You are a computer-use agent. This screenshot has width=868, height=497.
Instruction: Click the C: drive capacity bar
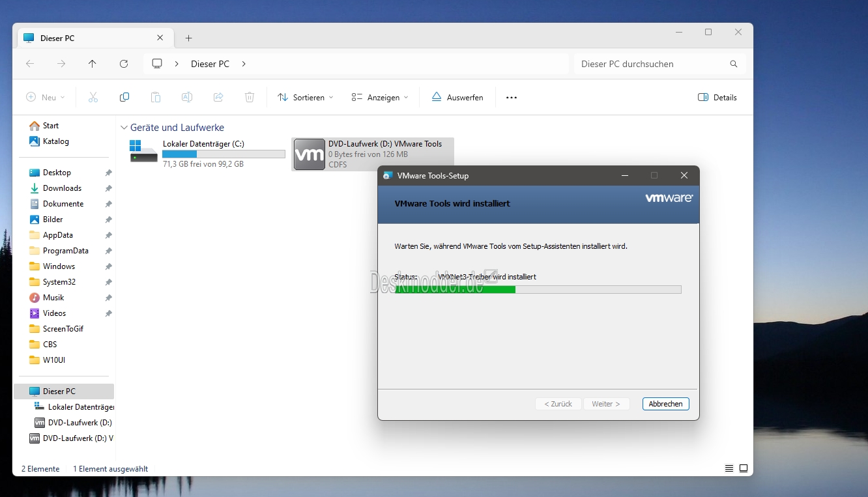[x=224, y=154]
